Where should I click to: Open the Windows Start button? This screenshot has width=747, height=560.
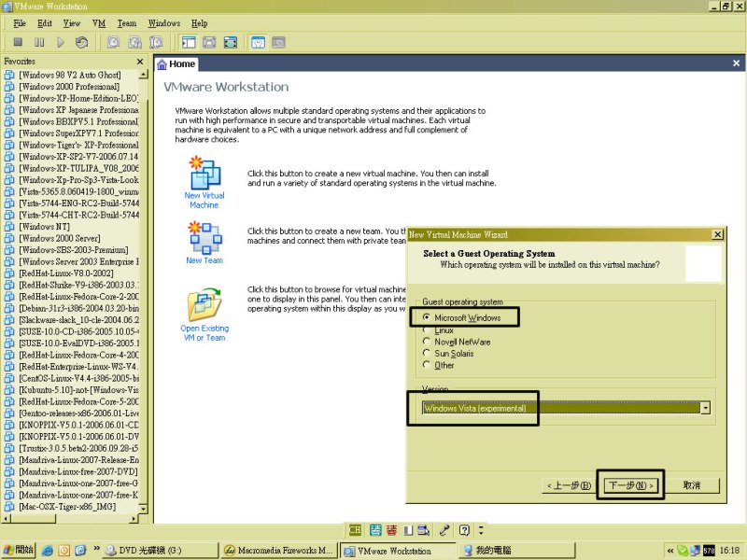pyautogui.click(x=19, y=550)
